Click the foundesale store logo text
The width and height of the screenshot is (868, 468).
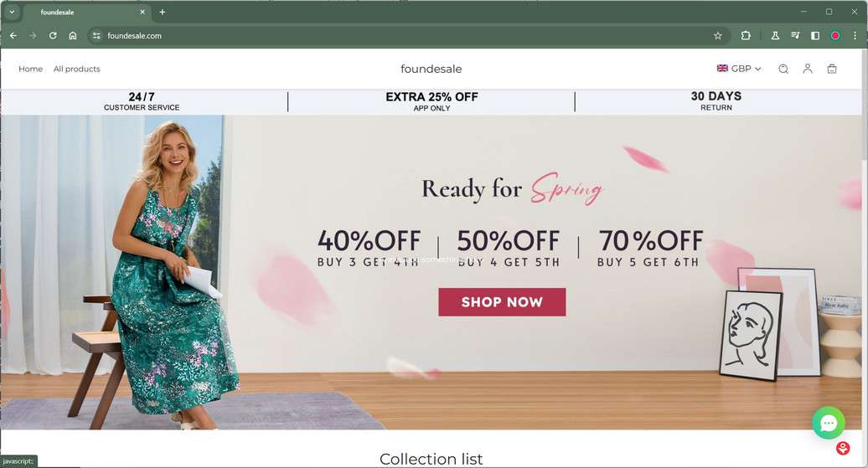[431, 69]
